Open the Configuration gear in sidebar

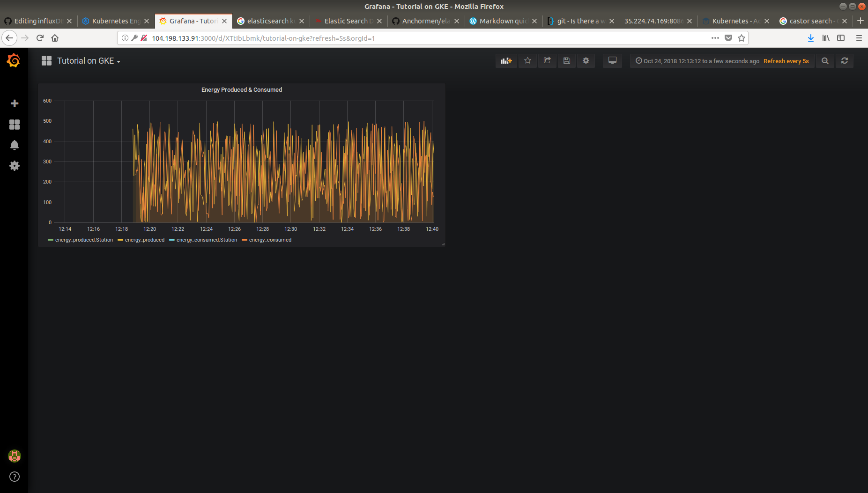15,166
